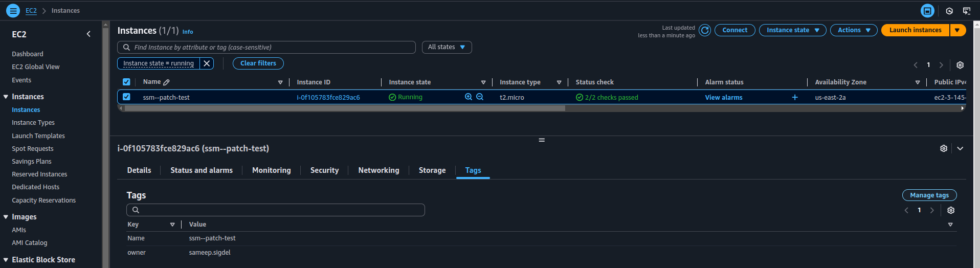Click the Manage tags button

click(x=929, y=195)
